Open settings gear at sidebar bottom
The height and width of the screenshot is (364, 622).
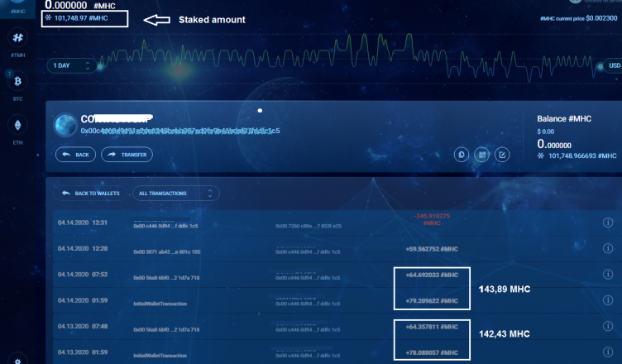[18, 361]
